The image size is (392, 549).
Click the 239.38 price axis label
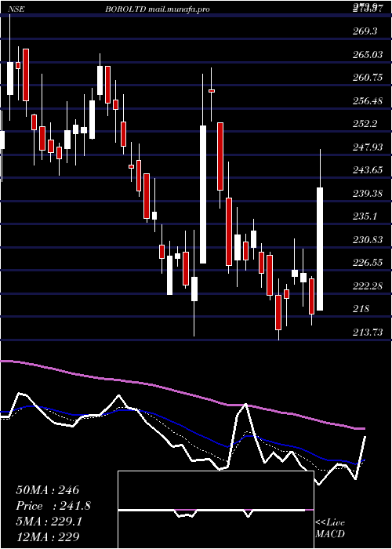point(368,193)
